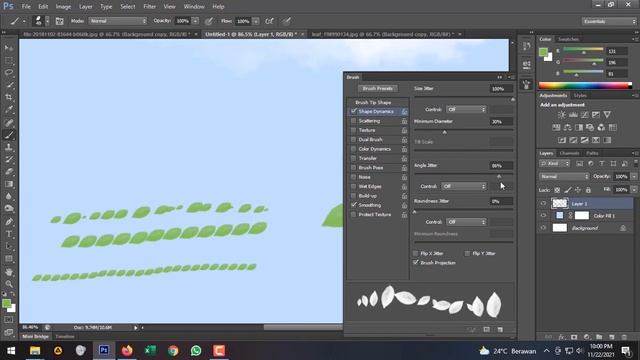Hide the Layer 1 layer
Screen dimensions: 640x360
pyautogui.click(x=543, y=203)
